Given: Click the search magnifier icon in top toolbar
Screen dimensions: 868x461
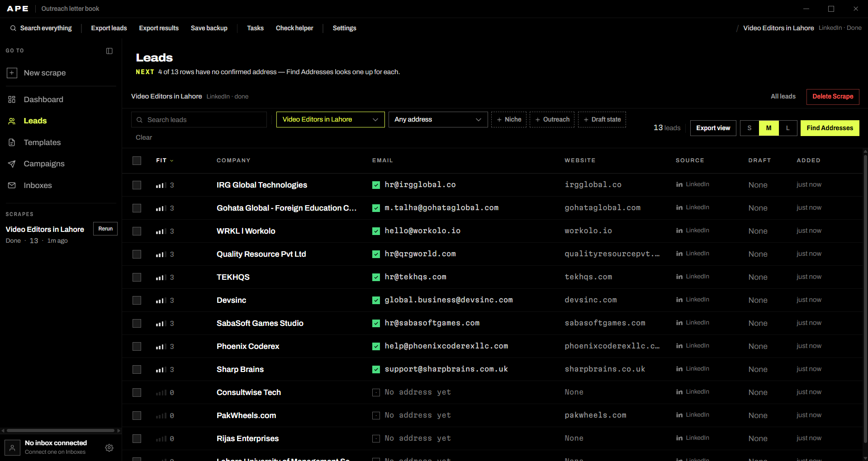Looking at the screenshot, I should pyautogui.click(x=13, y=28).
